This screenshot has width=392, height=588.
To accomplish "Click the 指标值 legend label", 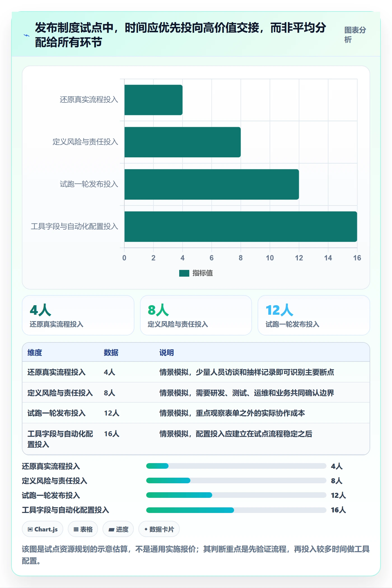I will pos(203,273).
